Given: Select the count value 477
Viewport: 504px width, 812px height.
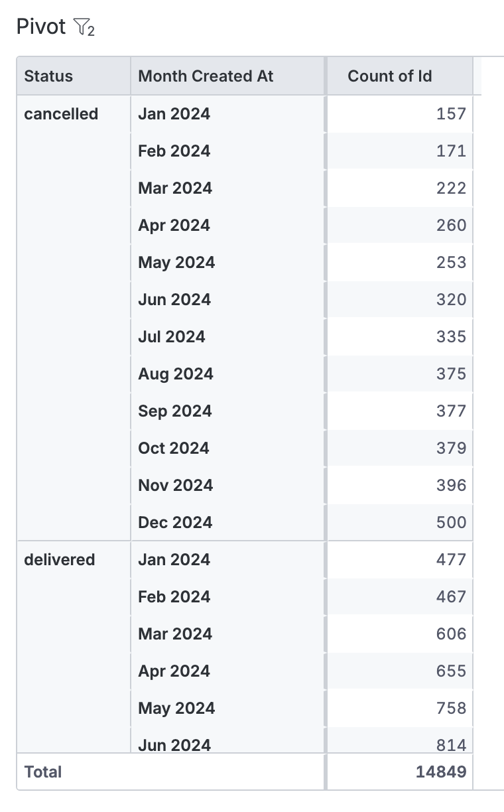Looking at the screenshot, I should tap(451, 560).
